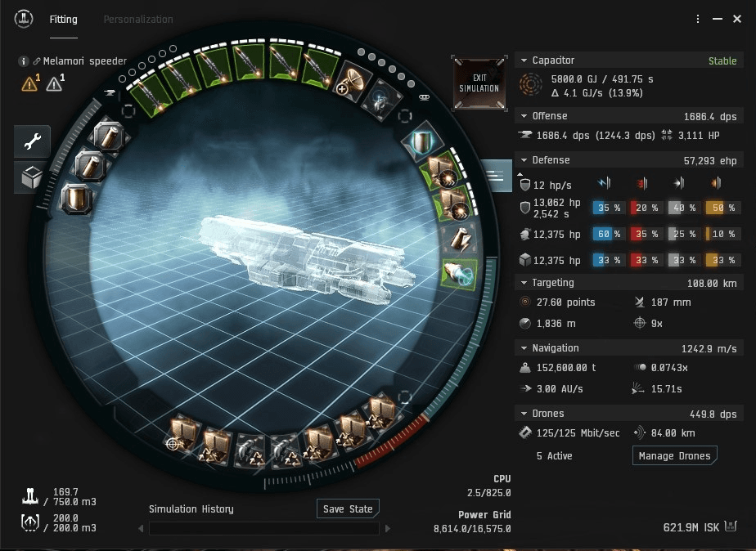Screen dimensions: 756x551
Task: Toggle the lower active shield booster module
Action: click(455, 204)
